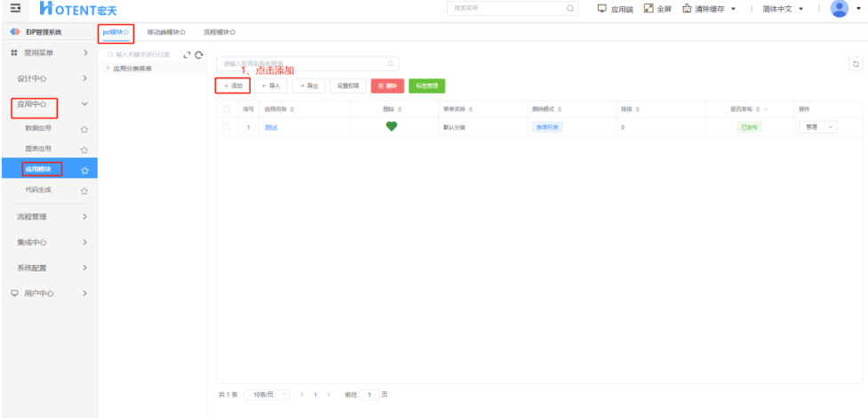Sort by 排序 column
Image resolution: width=868 pixels, height=418 pixels.
tap(638, 109)
